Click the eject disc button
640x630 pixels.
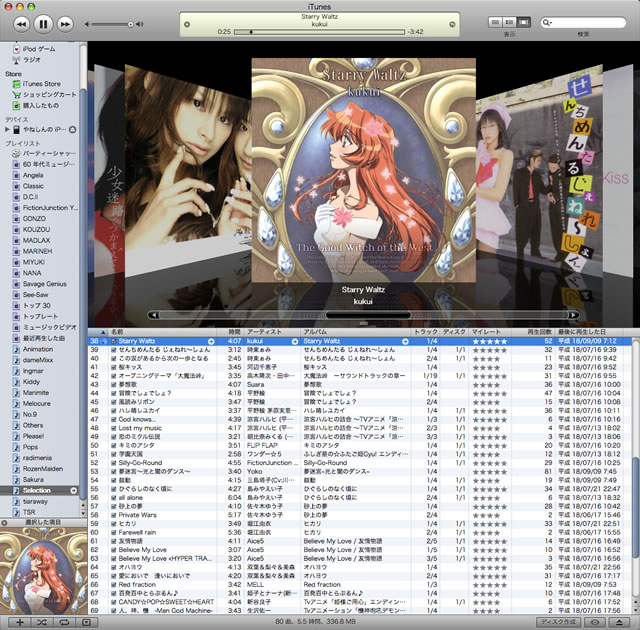[x=619, y=622]
